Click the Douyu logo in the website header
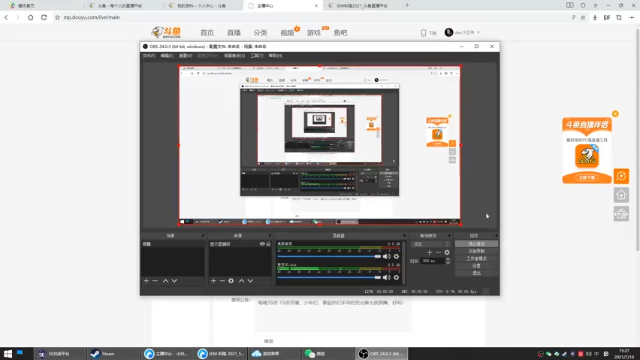The width and height of the screenshot is (640, 360). (x=166, y=32)
